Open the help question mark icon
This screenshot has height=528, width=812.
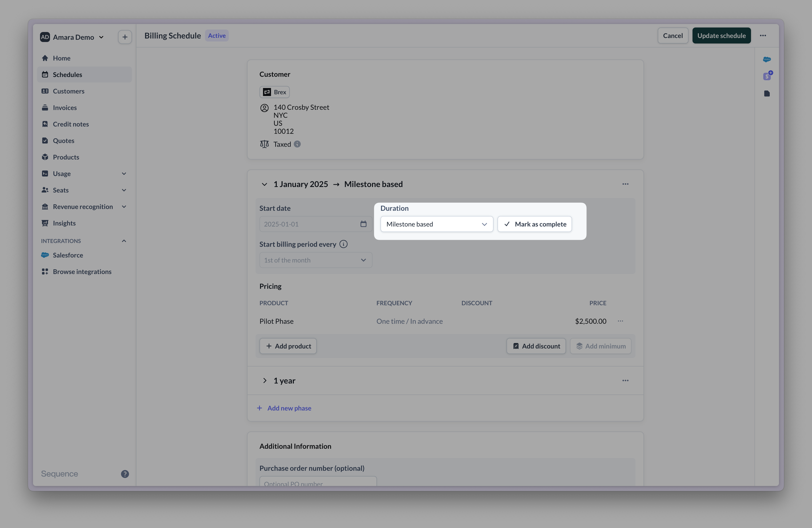[125, 474]
